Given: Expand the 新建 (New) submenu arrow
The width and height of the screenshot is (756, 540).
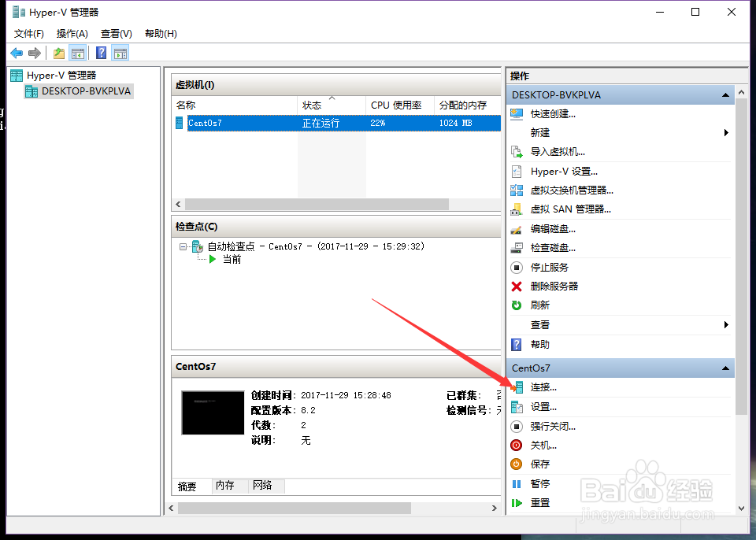Looking at the screenshot, I should tap(726, 132).
